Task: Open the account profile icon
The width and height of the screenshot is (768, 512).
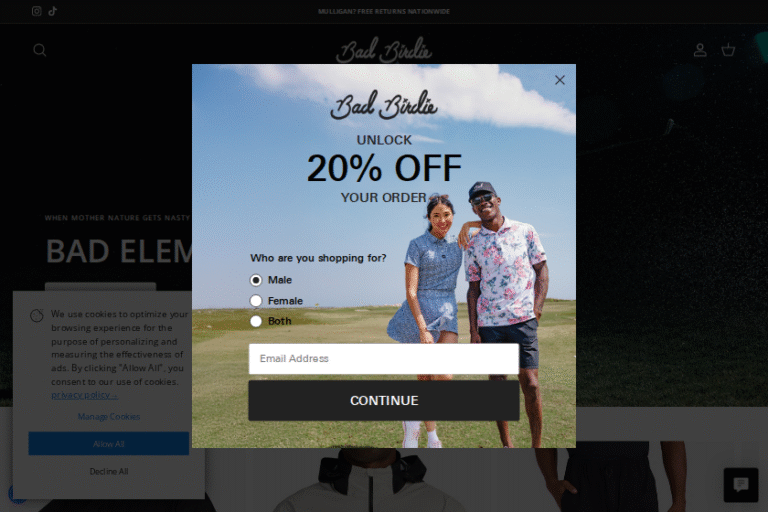Action: coord(700,50)
